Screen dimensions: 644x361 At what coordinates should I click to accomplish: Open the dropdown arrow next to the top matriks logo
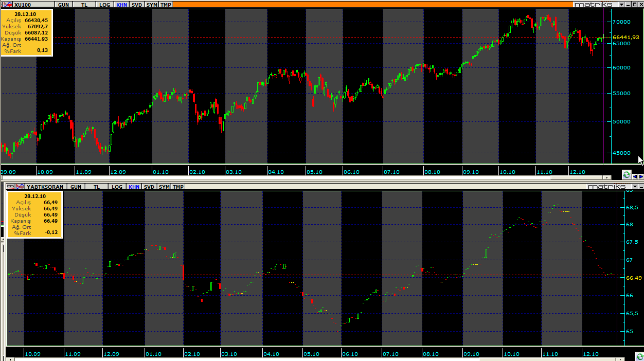[x=621, y=5]
